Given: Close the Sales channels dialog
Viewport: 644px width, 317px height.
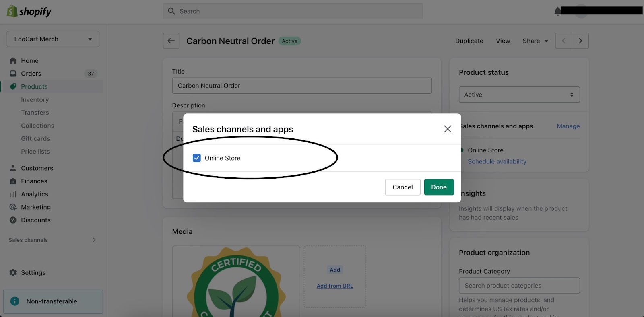Looking at the screenshot, I should pyautogui.click(x=448, y=129).
